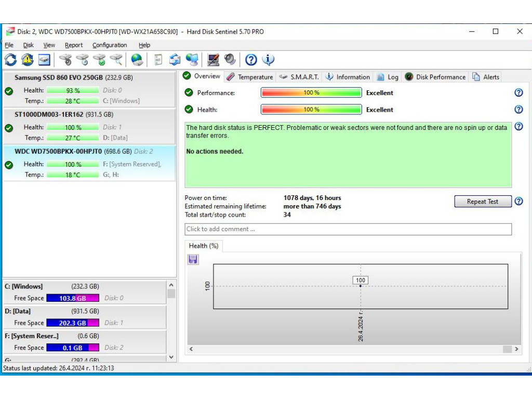The width and height of the screenshot is (532, 399).
Task: Click the comment input field
Action: click(x=348, y=229)
